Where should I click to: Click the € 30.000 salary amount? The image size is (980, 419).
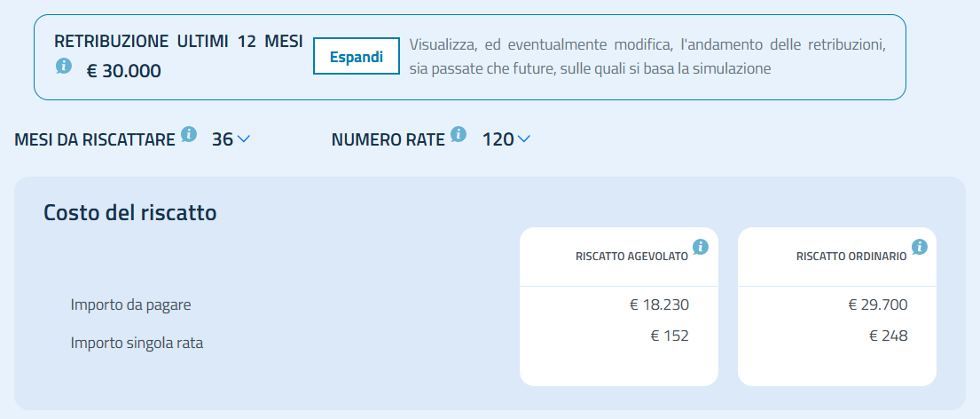point(123,71)
